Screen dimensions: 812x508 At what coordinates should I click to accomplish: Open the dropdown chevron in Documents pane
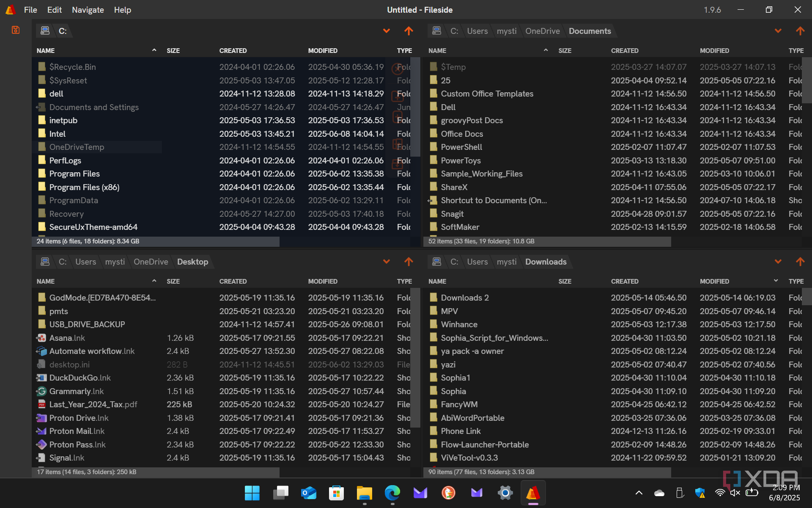(778, 31)
